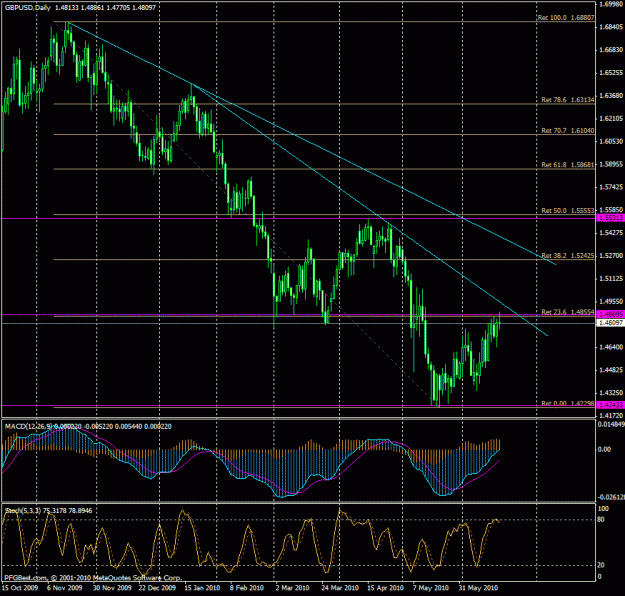The image size is (625, 596).
Task: Click the 1.58955 price axis value
Action: pyautogui.click(x=611, y=164)
